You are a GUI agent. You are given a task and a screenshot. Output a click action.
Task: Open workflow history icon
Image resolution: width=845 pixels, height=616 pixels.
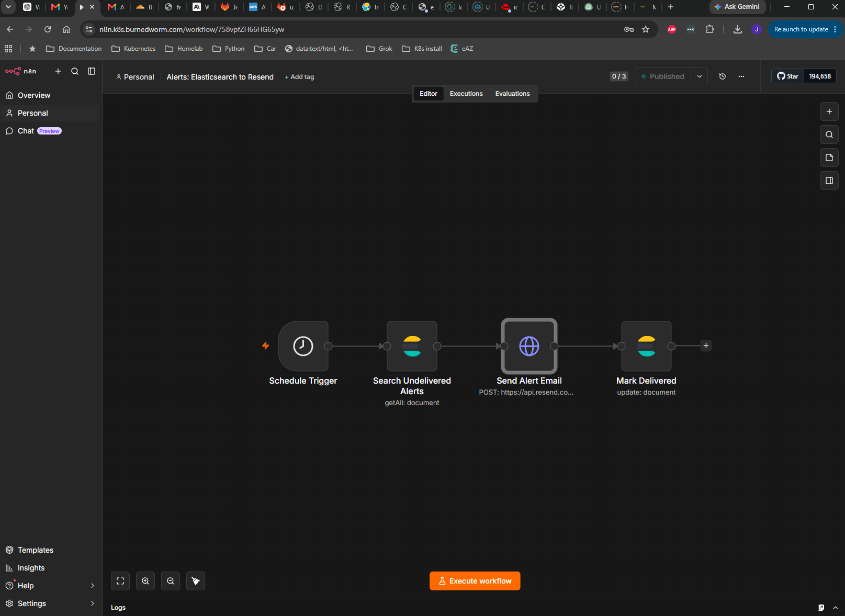(723, 76)
